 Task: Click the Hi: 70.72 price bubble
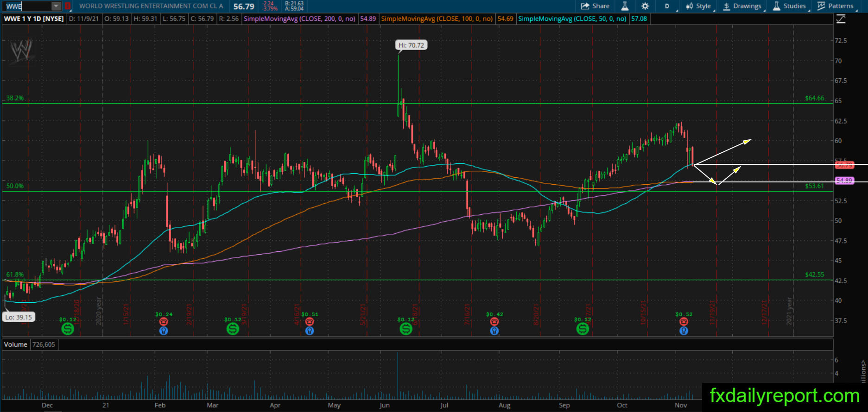411,45
